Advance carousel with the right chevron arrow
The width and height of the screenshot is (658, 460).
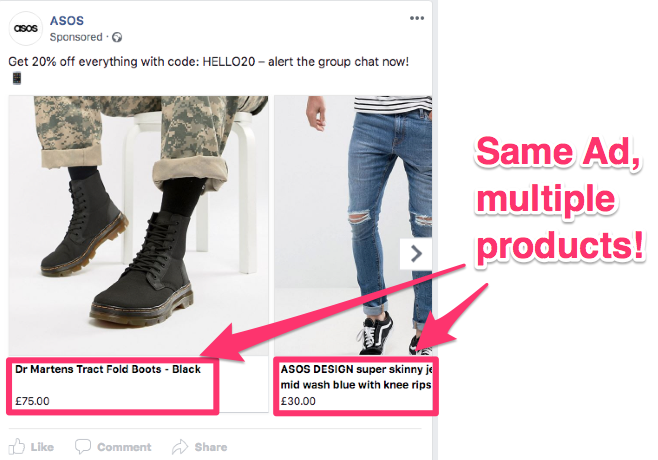(x=416, y=254)
